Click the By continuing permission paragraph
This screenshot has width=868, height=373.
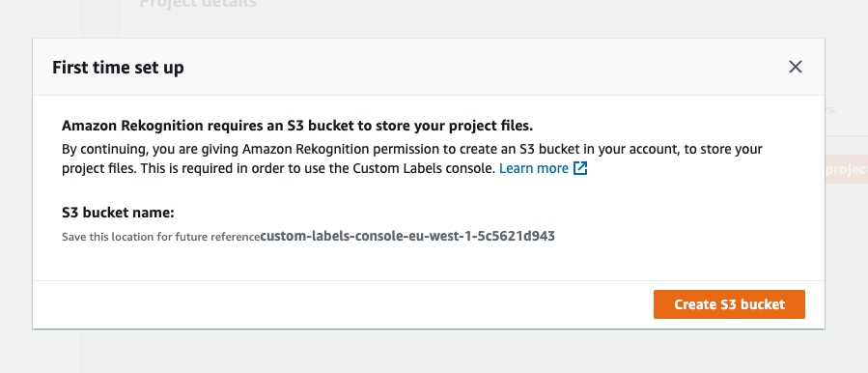[412, 158]
